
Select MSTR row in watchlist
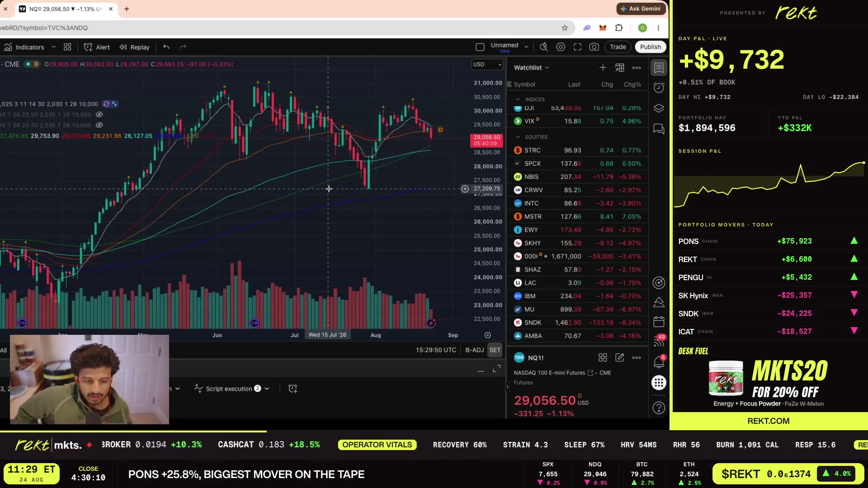click(577, 216)
